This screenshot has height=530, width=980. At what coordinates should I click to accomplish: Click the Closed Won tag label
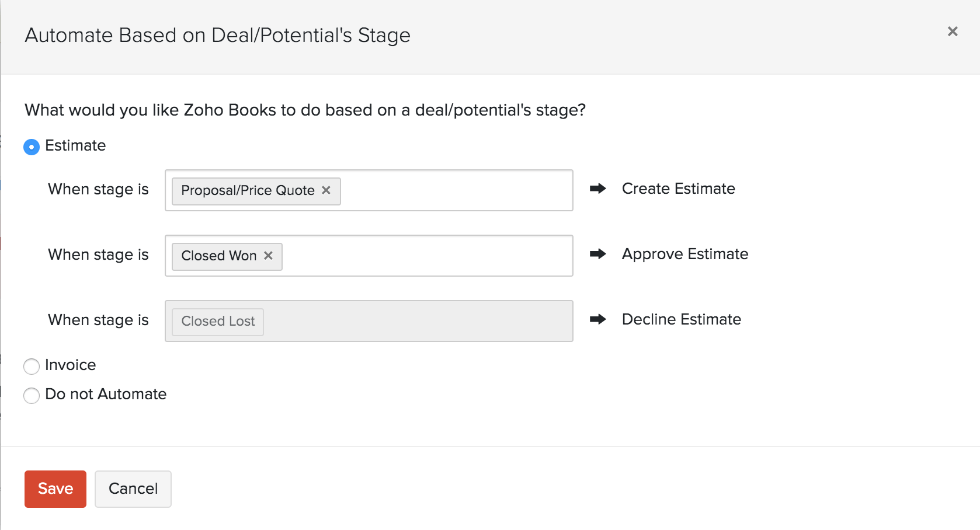(x=219, y=256)
